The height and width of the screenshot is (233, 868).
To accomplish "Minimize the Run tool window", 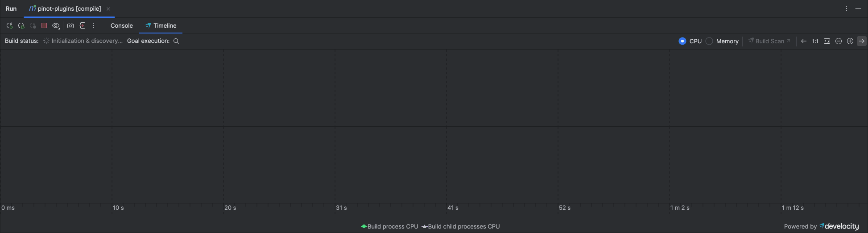I will [858, 8].
